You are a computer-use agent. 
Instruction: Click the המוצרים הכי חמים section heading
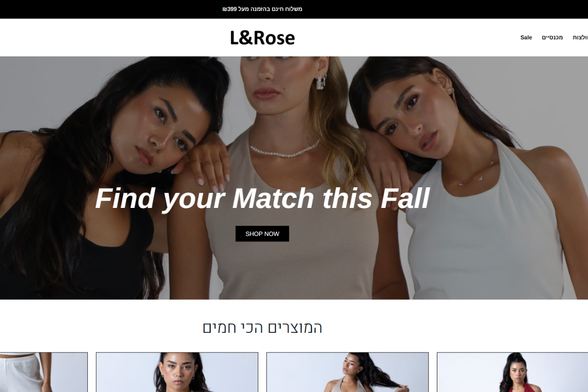[x=262, y=327]
